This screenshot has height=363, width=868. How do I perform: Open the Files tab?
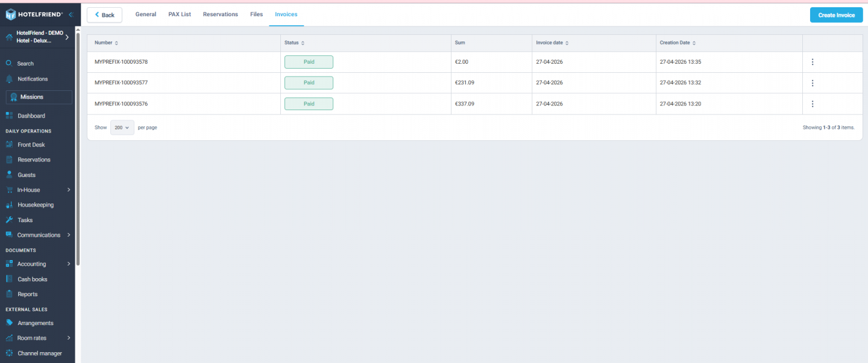(256, 14)
